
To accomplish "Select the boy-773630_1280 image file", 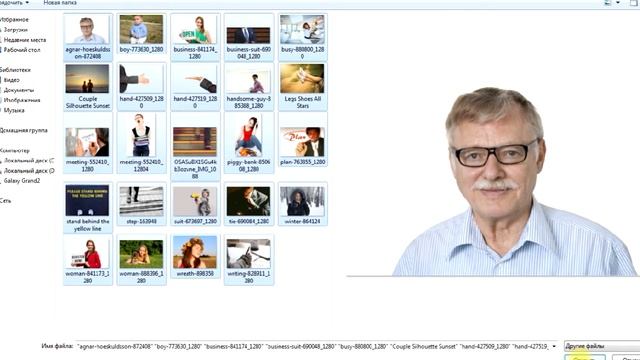I will 141,34.
